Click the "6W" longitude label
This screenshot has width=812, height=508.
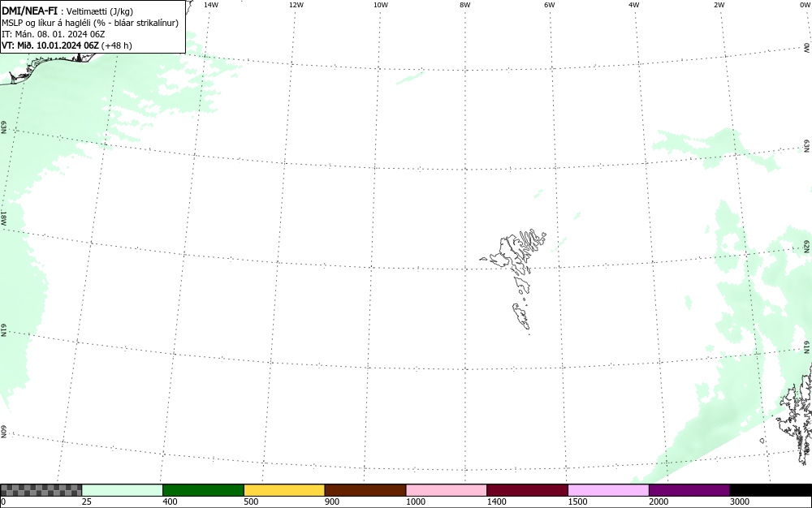550,5
